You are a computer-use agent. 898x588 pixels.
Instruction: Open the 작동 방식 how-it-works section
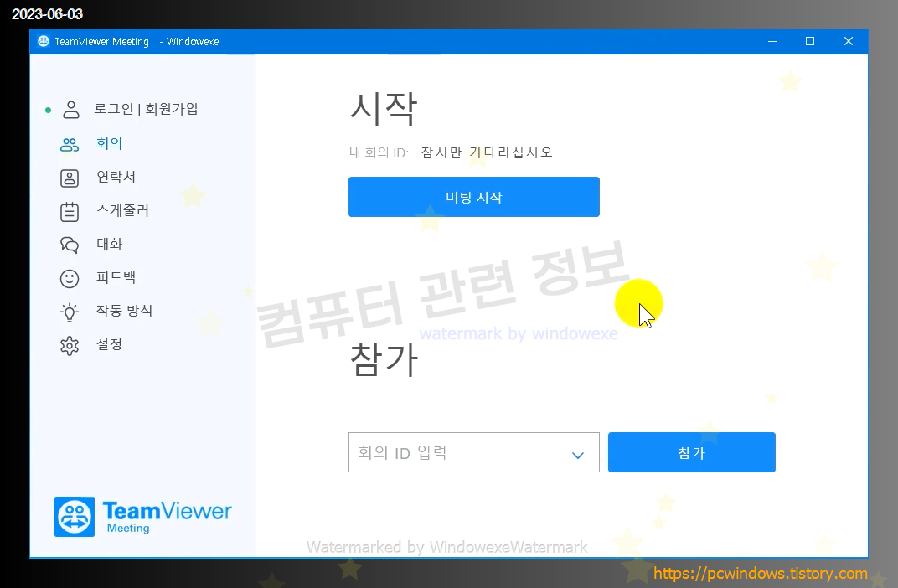click(124, 311)
